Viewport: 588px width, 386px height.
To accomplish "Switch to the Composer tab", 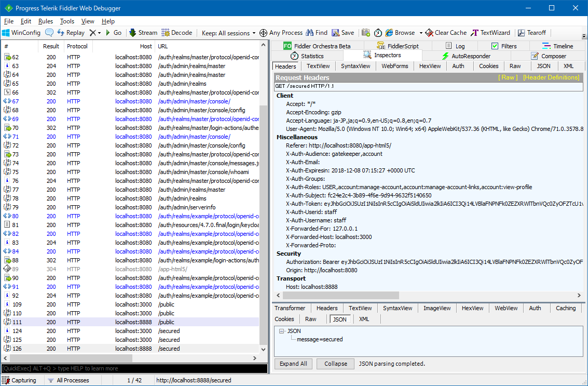I will pyautogui.click(x=549, y=56).
